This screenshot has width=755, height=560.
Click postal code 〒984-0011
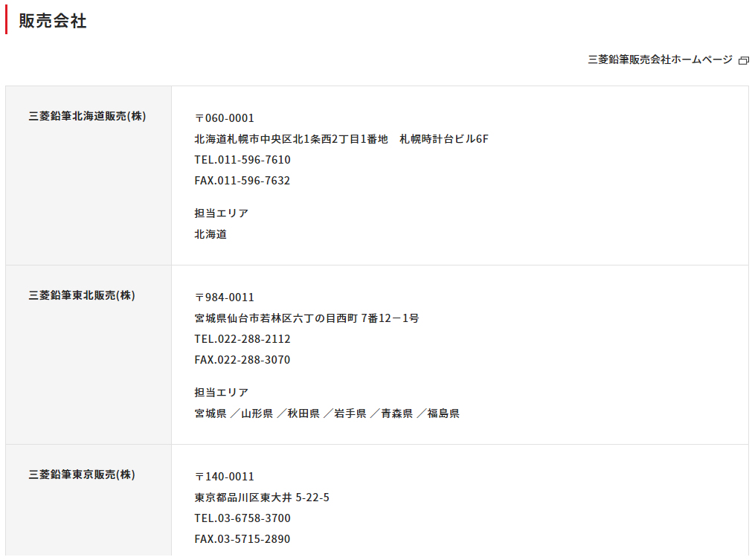[x=224, y=297]
